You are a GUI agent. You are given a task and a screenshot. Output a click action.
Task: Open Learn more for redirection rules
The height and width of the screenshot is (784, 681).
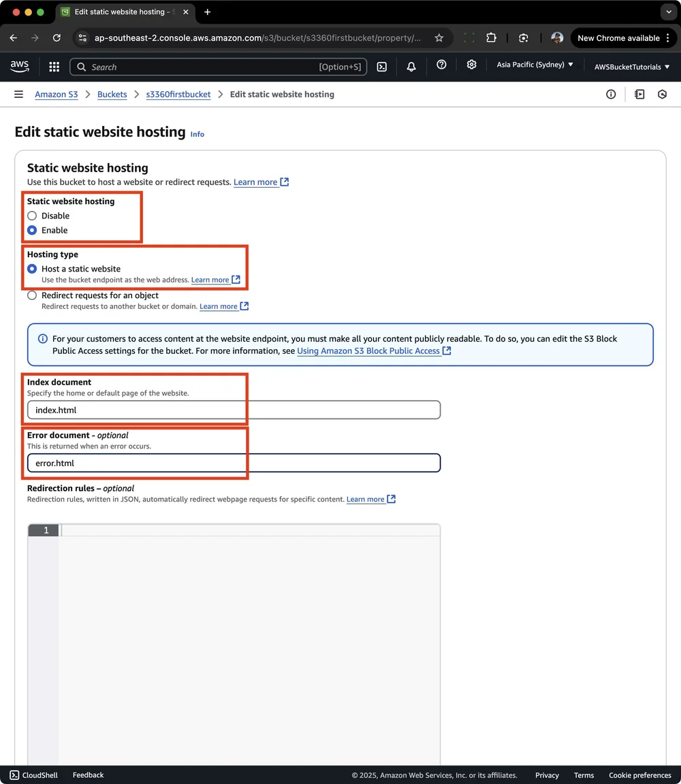371,500
